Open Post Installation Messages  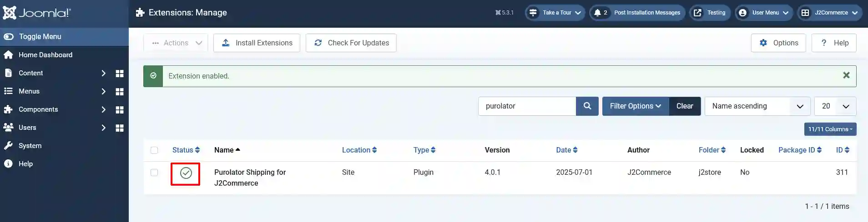click(x=637, y=13)
